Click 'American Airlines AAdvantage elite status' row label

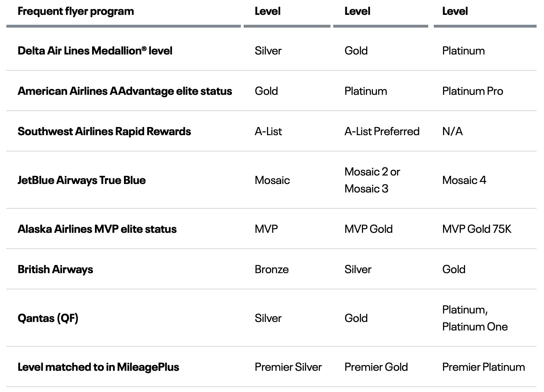125,91
